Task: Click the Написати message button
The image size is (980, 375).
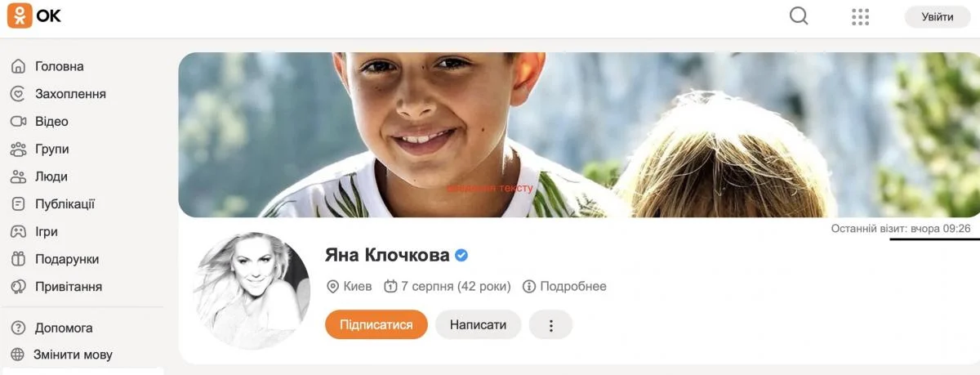Action: (478, 324)
